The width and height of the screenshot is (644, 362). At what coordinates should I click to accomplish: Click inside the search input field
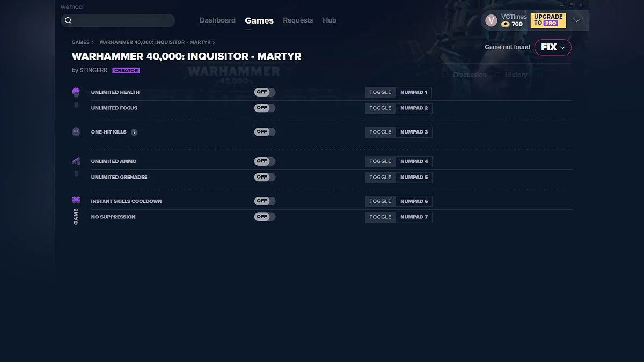[x=123, y=20]
